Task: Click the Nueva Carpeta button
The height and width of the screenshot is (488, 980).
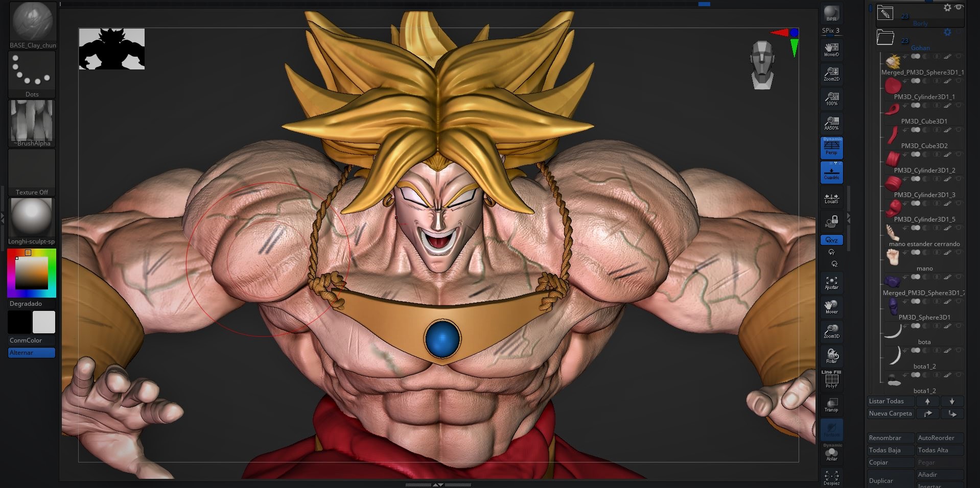Action: tap(891, 413)
